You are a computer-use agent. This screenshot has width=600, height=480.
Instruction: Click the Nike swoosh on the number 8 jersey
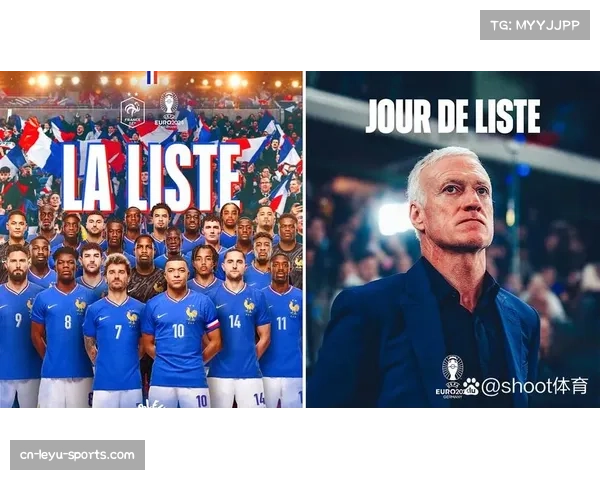pos(52,306)
